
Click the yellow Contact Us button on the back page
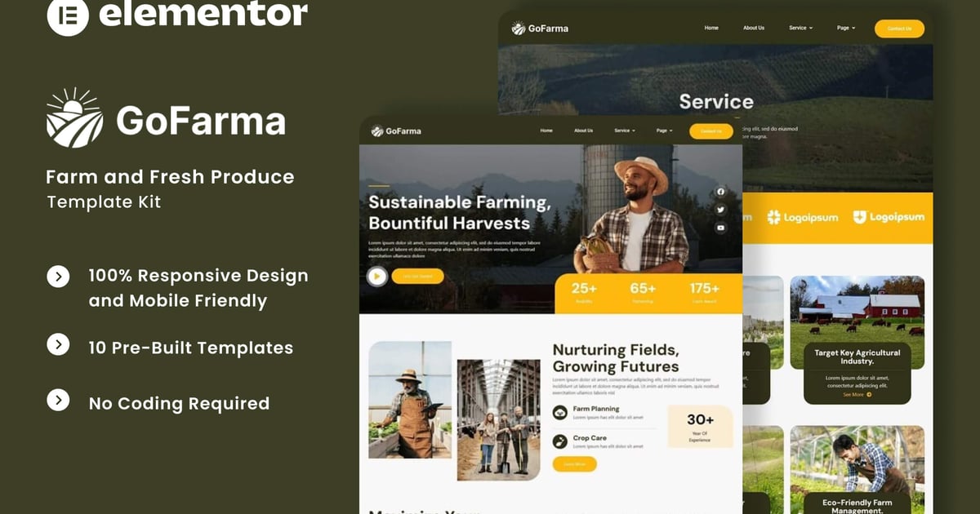(899, 29)
